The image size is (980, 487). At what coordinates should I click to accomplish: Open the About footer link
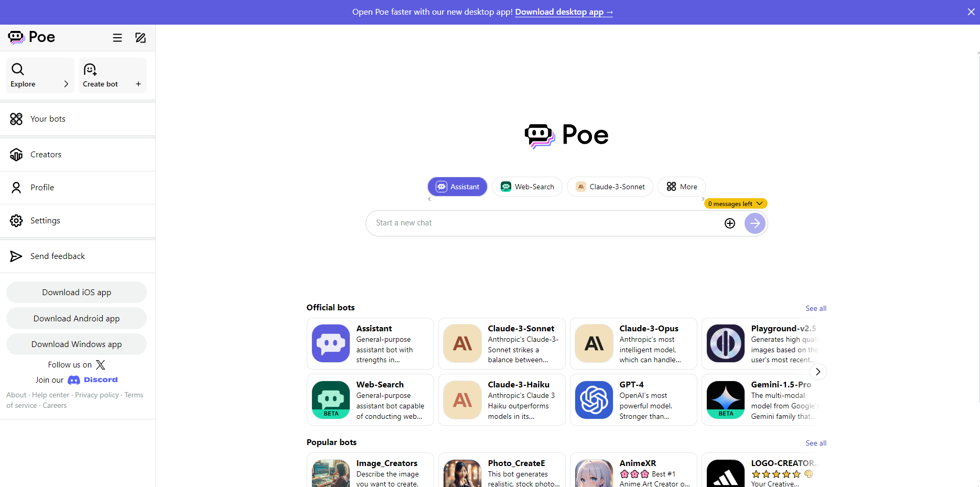(x=16, y=395)
